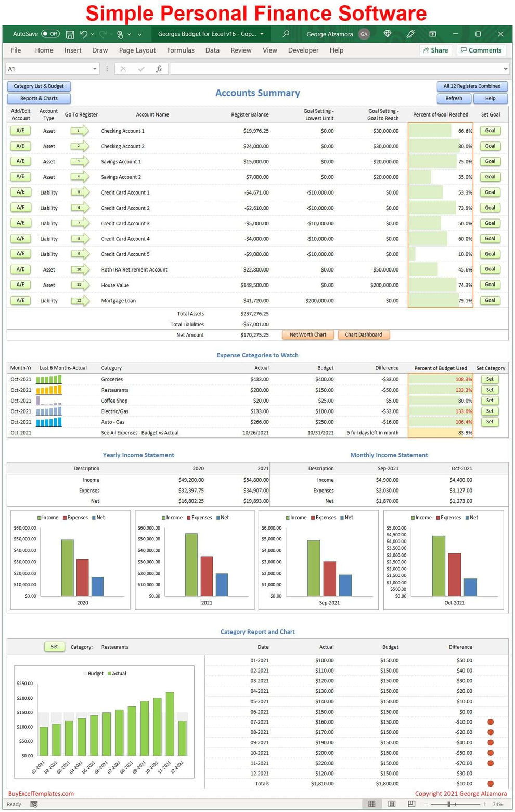Open Search using the magnifier icon
The image size is (515, 812).
pos(285,33)
